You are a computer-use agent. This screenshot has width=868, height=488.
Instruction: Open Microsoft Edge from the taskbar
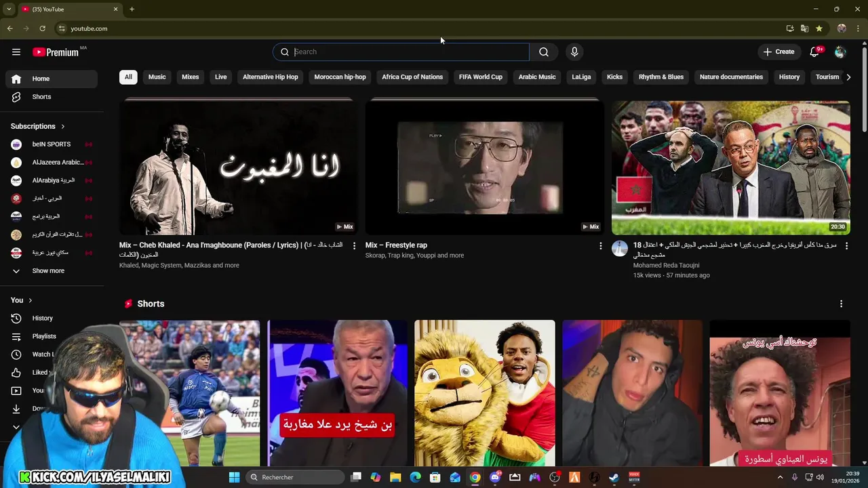click(415, 477)
